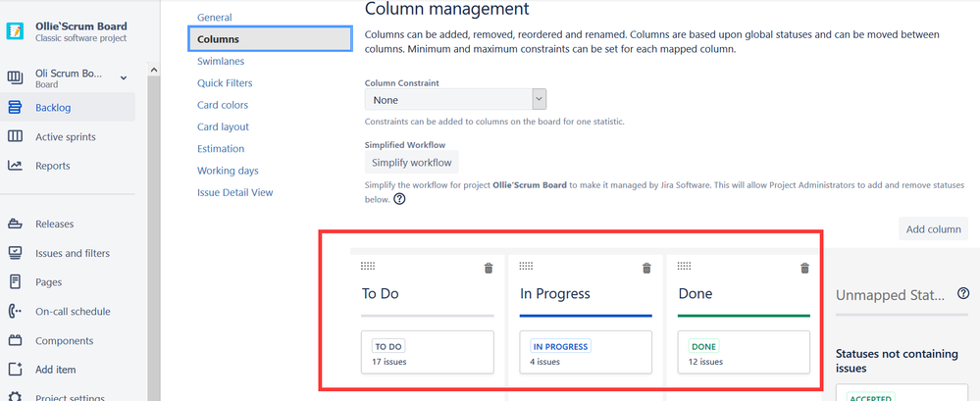
Task: Grab the To Do column drag handle
Action: [368, 266]
